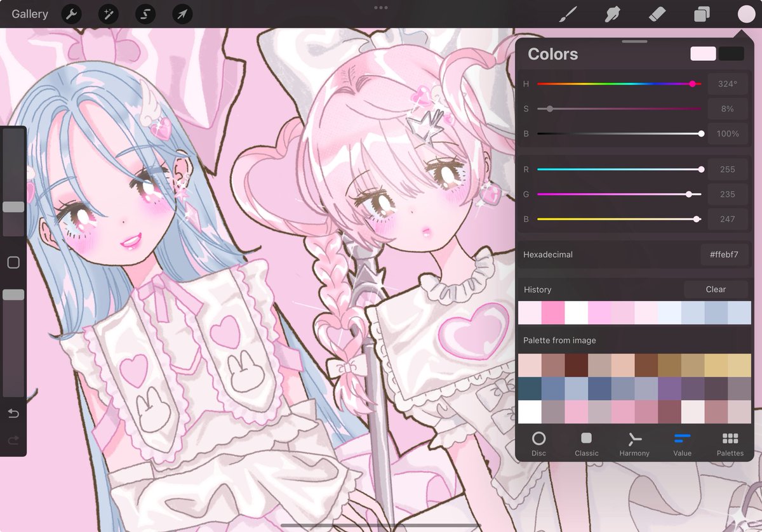Screen dimensions: 762x532
Task: Open the Adjustments menu
Action: 108,14
